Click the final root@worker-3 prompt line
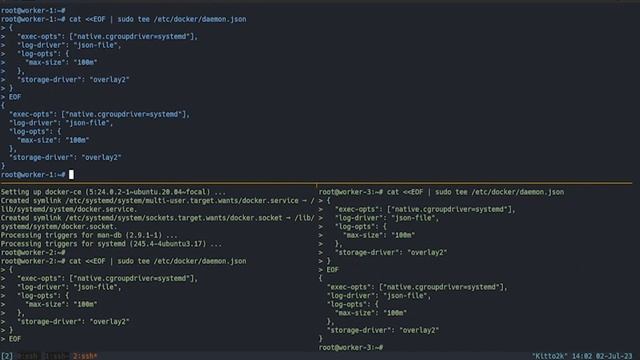This screenshot has width=640, height=360. click(351, 347)
